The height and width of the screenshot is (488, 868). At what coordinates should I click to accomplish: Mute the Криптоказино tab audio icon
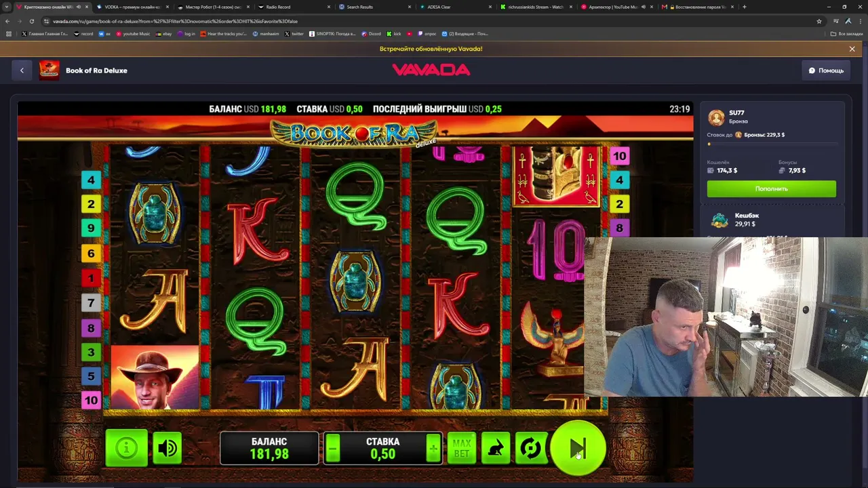[x=79, y=7]
